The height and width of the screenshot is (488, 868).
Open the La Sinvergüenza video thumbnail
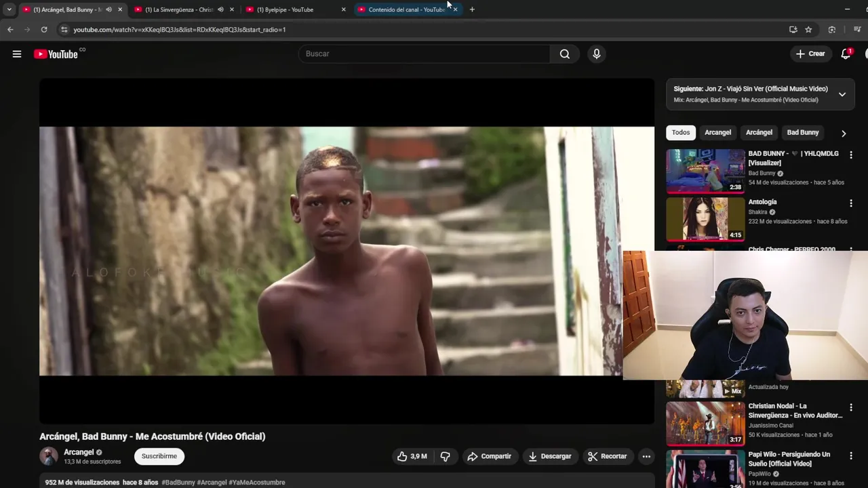pyautogui.click(x=705, y=424)
